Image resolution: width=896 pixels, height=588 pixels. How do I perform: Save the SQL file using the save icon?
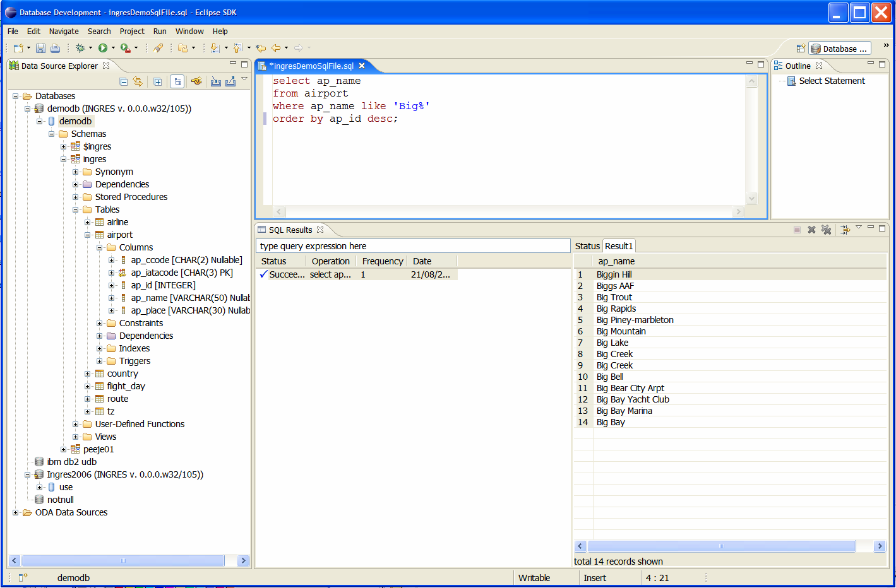tap(40, 48)
